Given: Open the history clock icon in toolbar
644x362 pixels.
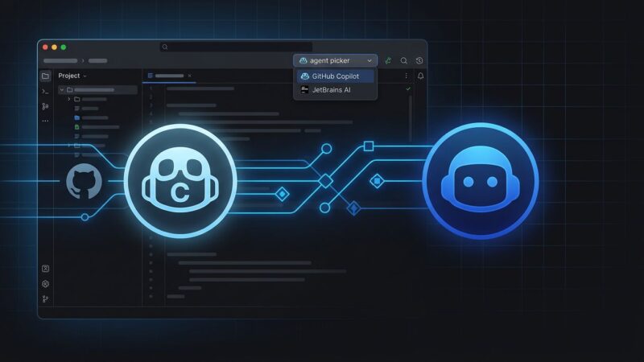Looking at the screenshot, I should 419,61.
